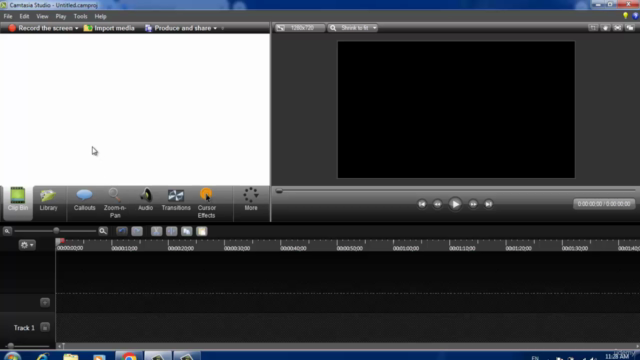Image resolution: width=640 pixels, height=360 pixels.
Task: Open the Library tab
Action: [x=48, y=200]
